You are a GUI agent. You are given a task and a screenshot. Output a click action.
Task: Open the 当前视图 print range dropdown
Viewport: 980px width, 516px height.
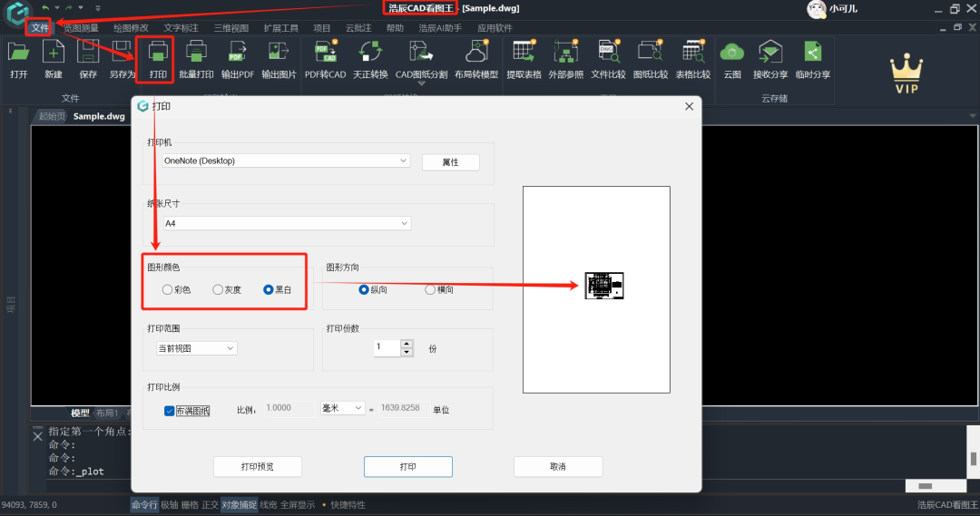click(x=197, y=348)
